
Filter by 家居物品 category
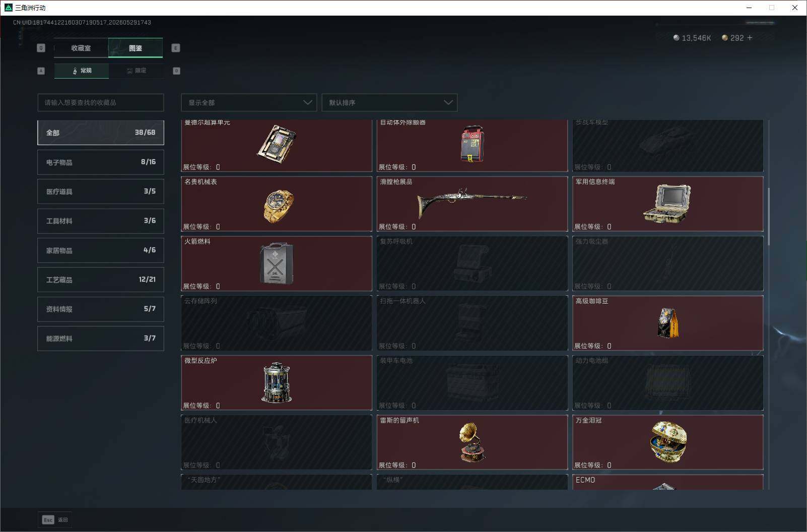click(x=101, y=250)
